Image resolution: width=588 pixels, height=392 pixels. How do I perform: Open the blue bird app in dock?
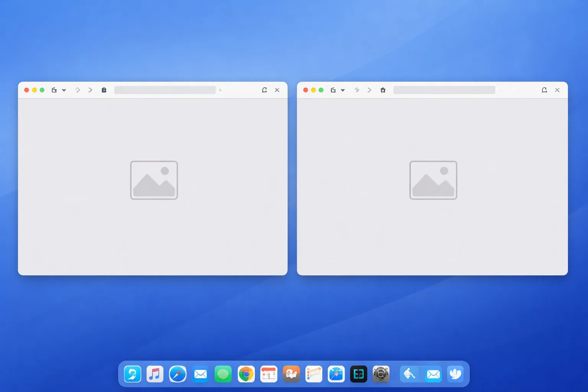456,374
